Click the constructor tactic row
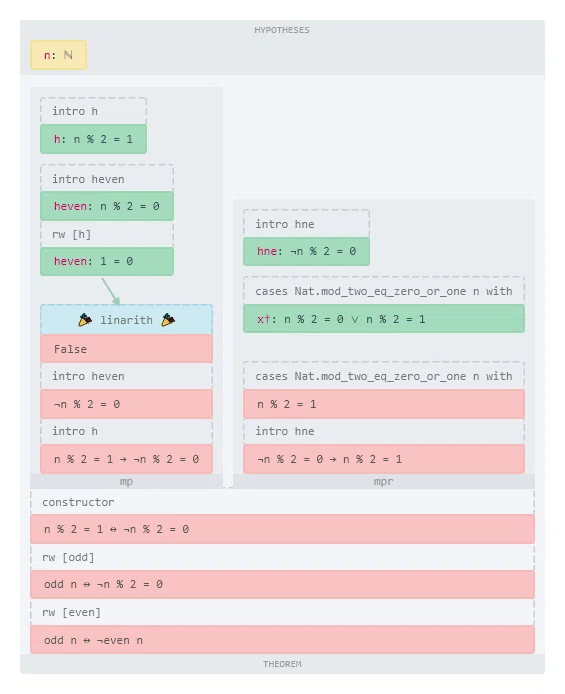Image resolution: width=565 pixels, height=694 pixels. pos(282,502)
